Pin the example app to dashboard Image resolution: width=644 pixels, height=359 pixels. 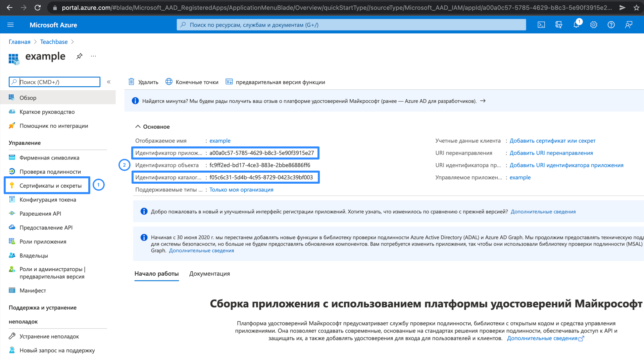(79, 56)
